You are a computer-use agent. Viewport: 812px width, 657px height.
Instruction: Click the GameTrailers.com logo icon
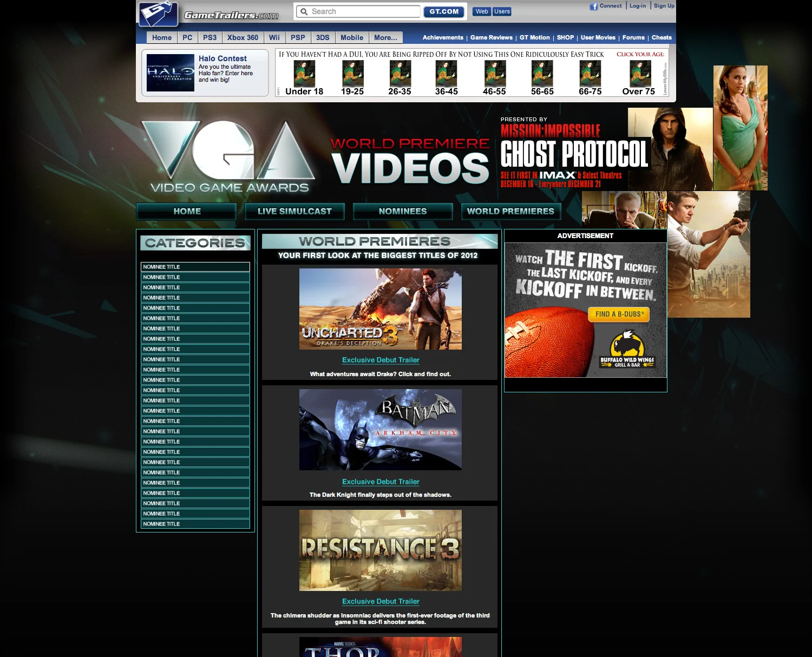click(x=159, y=14)
